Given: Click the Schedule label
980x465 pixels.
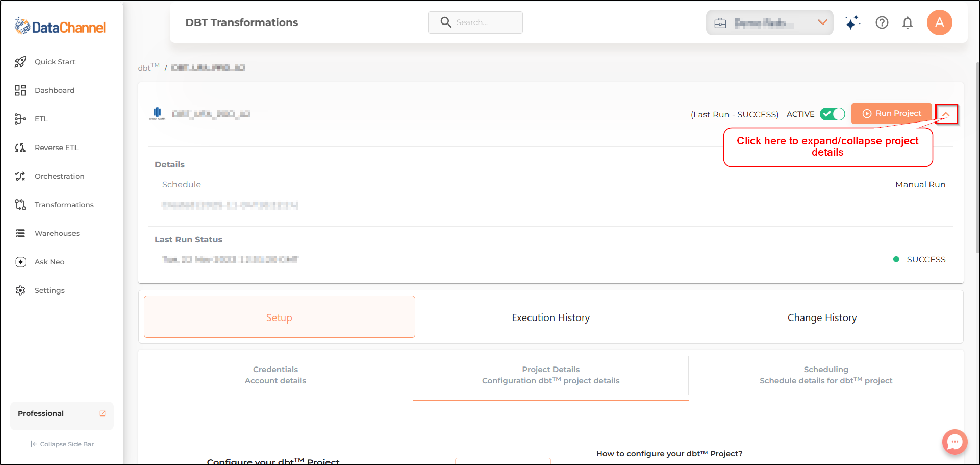Looking at the screenshot, I should pyautogui.click(x=182, y=184).
